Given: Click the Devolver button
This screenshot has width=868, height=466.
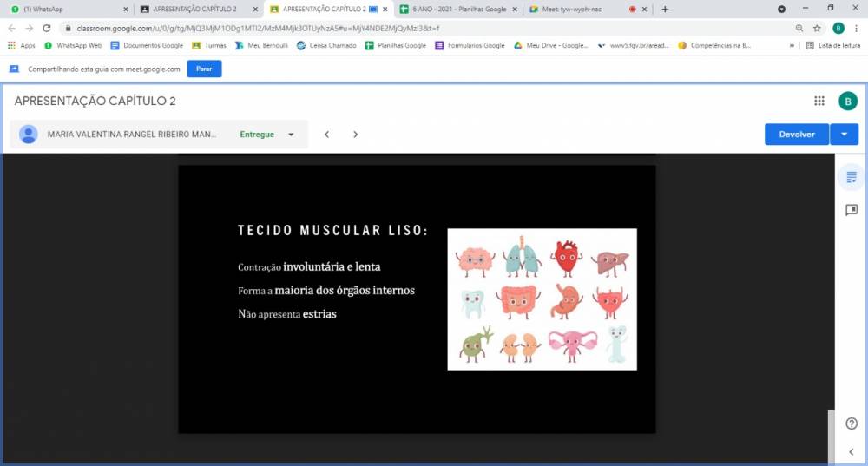Looking at the screenshot, I should [x=796, y=135].
